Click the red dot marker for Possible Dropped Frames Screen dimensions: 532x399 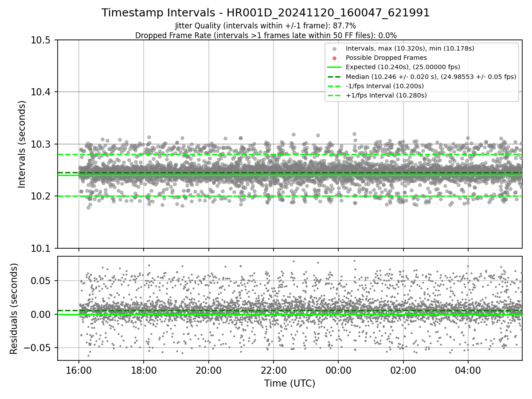pos(334,58)
